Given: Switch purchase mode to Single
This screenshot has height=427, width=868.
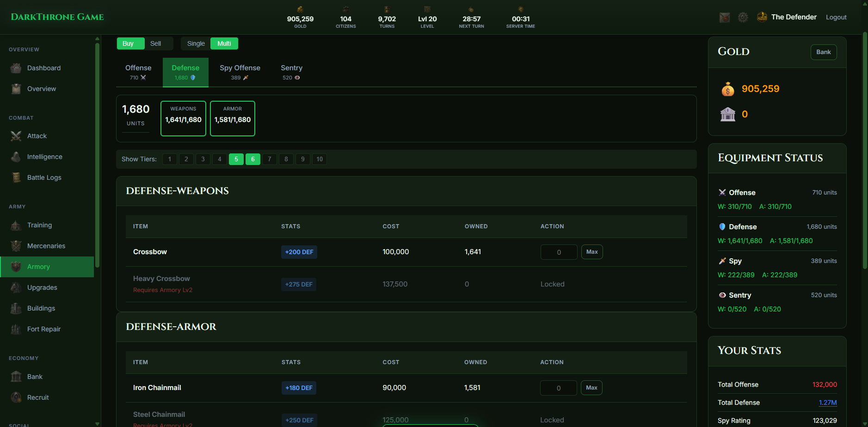Looking at the screenshot, I should click(196, 43).
